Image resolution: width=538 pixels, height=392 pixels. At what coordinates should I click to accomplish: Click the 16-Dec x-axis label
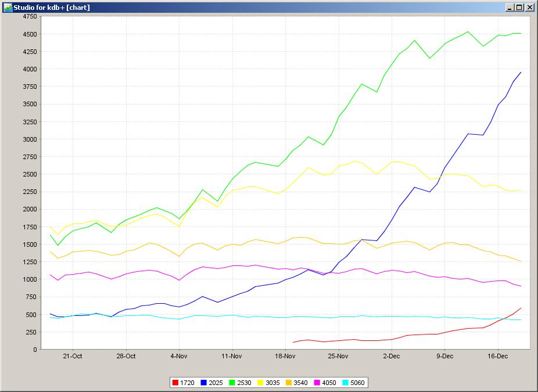pos(497,356)
